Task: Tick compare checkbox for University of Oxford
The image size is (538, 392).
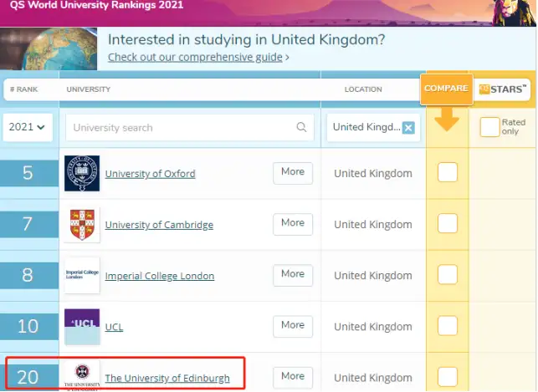Action: tap(448, 173)
